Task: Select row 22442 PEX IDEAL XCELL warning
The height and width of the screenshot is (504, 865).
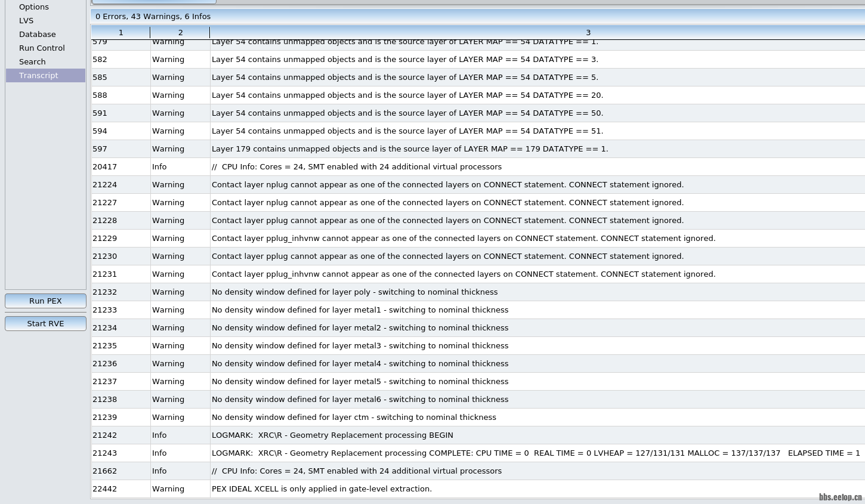Action: pyautogui.click(x=322, y=489)
